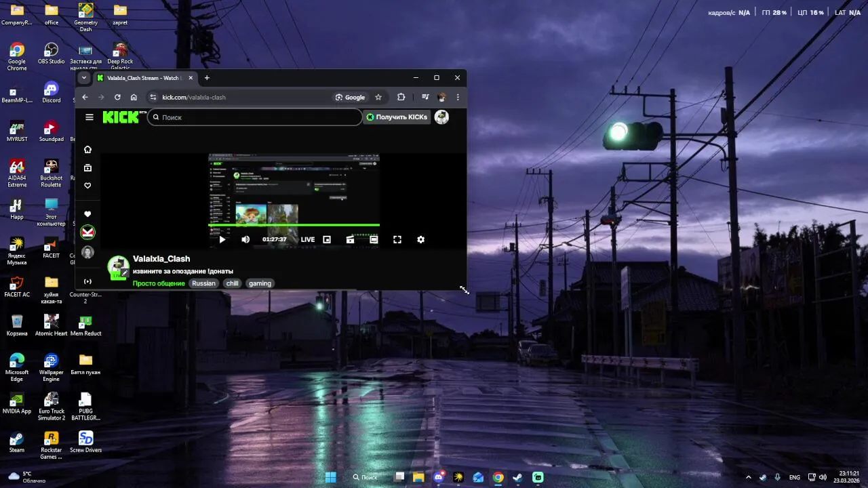Image resolution: width=868 pixels, height=488 pixels.
Task: Select Buckshot Roulette desktop icon
Action: pyautogui.click(x=52, y=173)
